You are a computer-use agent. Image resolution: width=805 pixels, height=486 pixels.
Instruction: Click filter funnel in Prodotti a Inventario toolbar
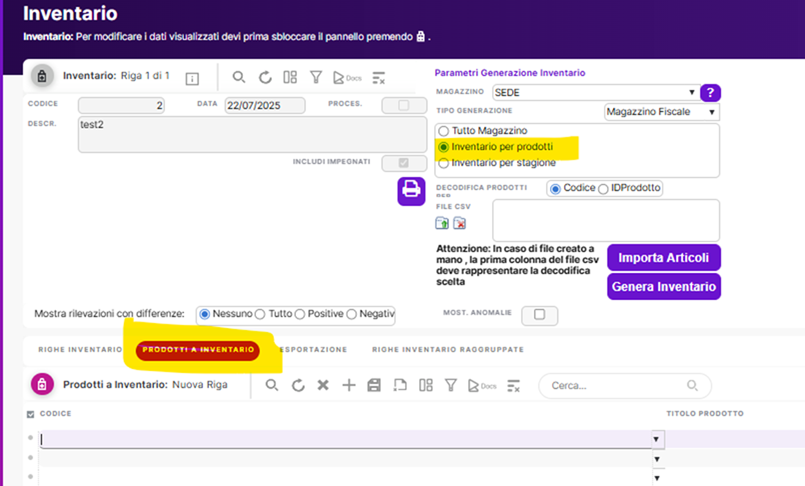[450, 385]
